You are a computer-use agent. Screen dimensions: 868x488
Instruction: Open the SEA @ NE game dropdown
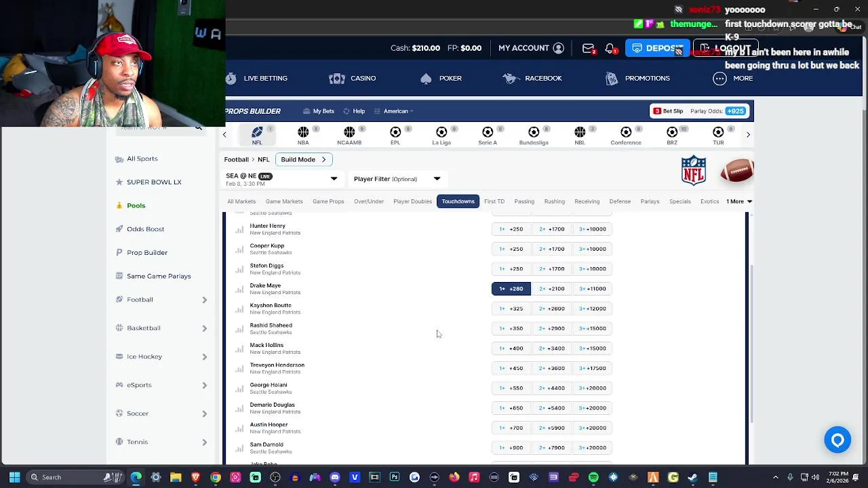click(x=281, y=179)
